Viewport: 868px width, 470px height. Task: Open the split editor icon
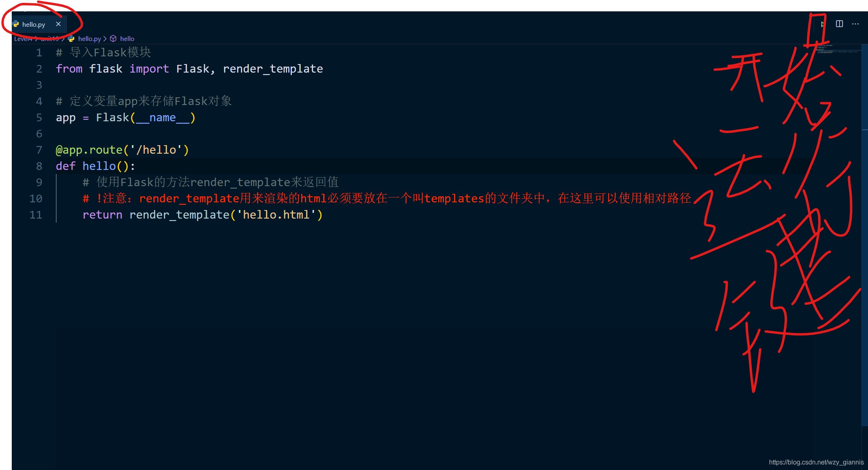(839, 25)
